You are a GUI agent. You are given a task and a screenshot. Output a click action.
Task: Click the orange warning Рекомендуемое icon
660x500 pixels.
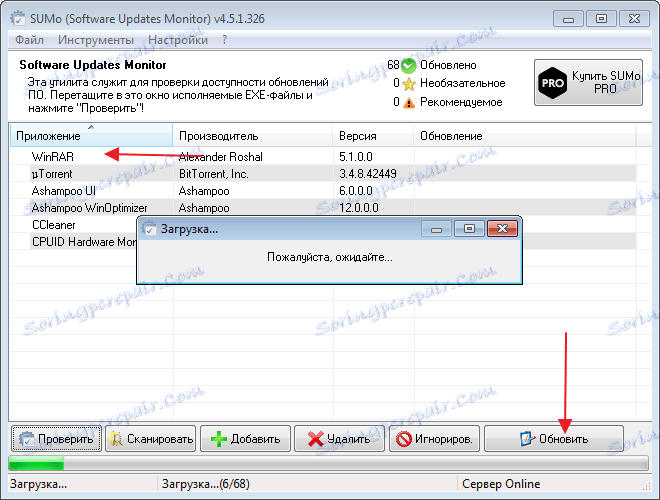point(408,102)
